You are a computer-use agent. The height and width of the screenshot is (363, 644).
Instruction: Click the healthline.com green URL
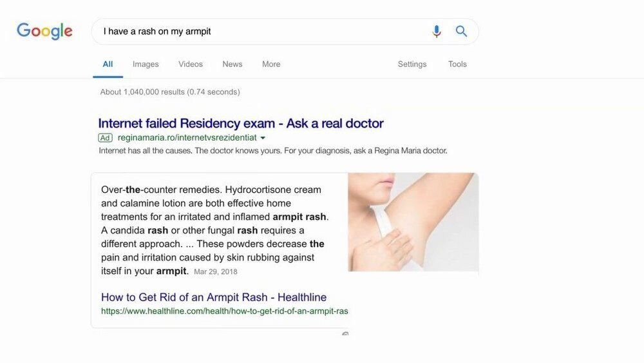(224, 311)
